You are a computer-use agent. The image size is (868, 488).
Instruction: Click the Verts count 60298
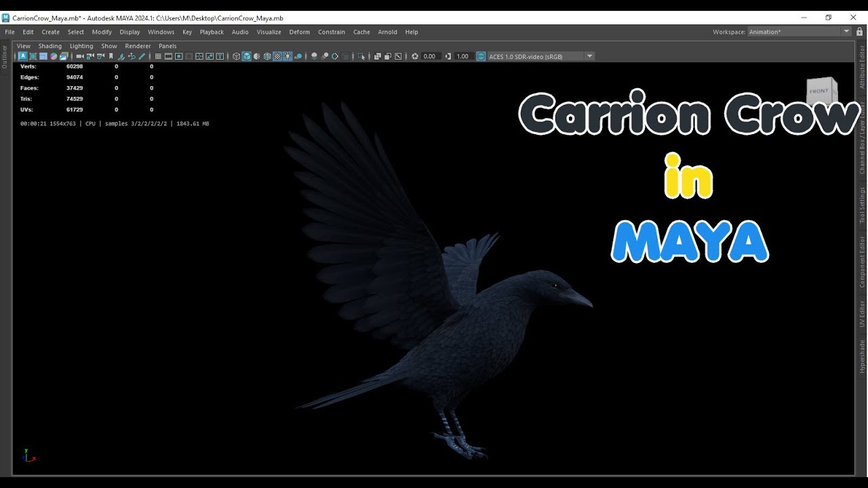coord(75,66)
